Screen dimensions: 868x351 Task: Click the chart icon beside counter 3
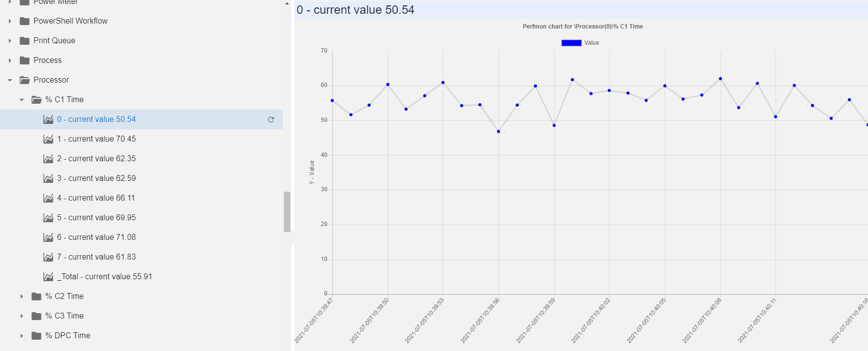pos(48,178)
